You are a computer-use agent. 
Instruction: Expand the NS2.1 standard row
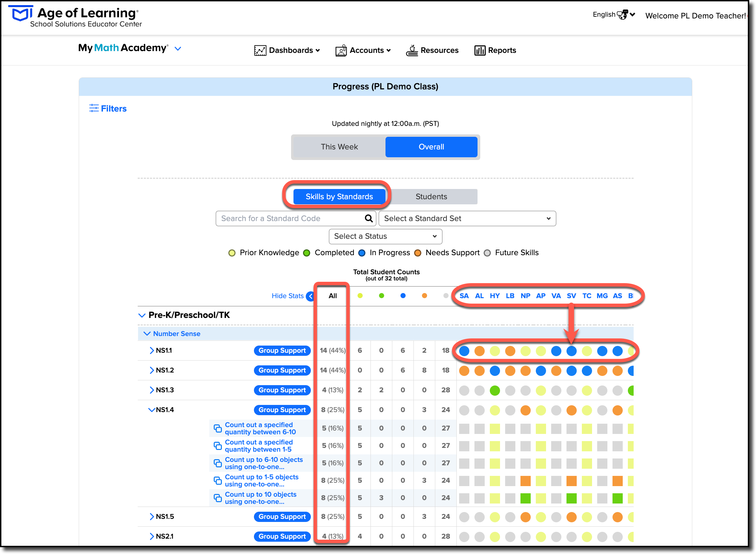pyautogui.click(x=152, y=537)
